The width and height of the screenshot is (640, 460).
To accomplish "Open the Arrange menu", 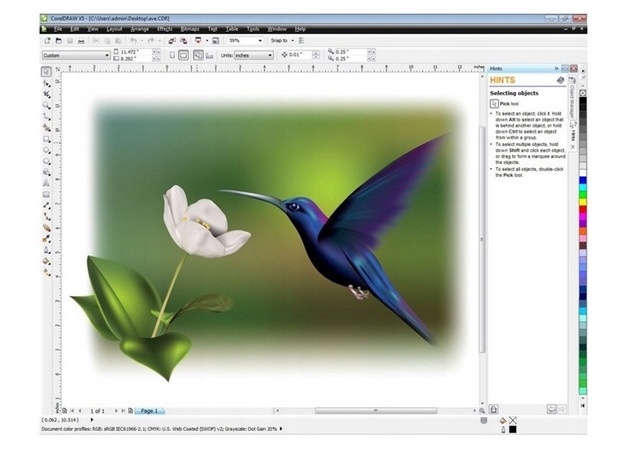I will click(140, 29).
